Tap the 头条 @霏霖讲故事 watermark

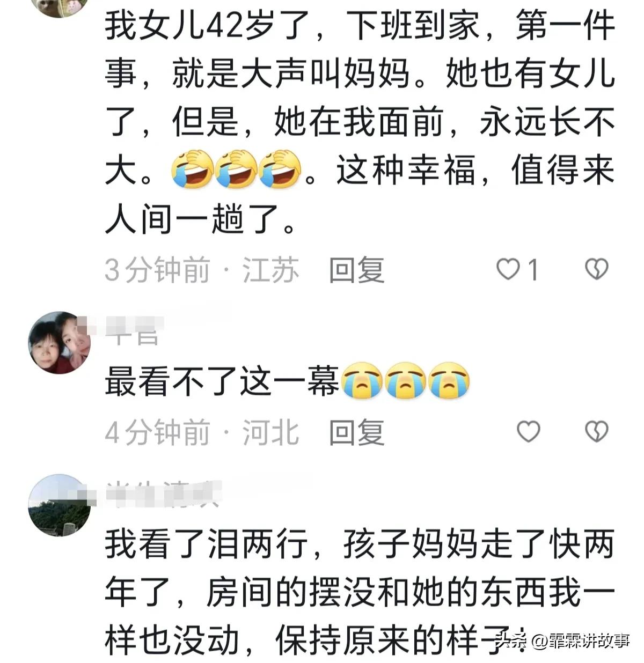pyautogui.click(x=562, y=640)
